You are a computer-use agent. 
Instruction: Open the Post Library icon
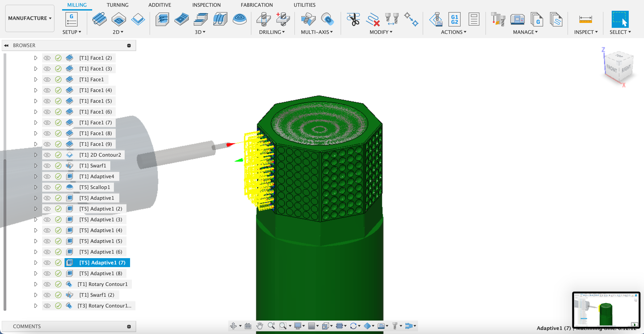click(x=537, y=19)
